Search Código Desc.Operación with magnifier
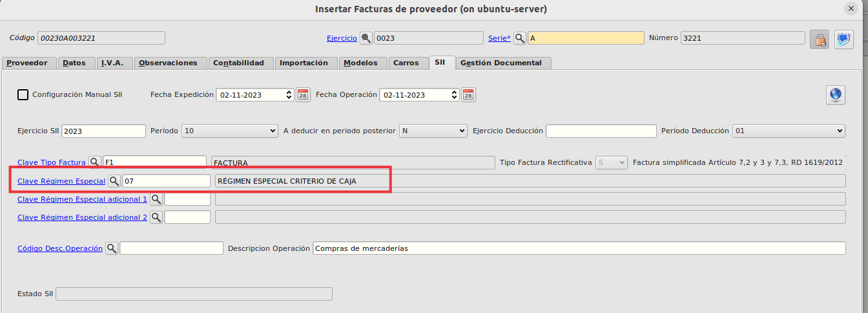 111,248
